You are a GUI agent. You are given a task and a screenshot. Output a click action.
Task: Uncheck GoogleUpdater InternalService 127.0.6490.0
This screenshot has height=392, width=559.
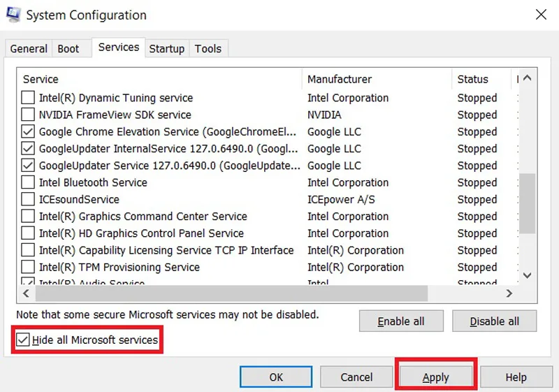28,148
